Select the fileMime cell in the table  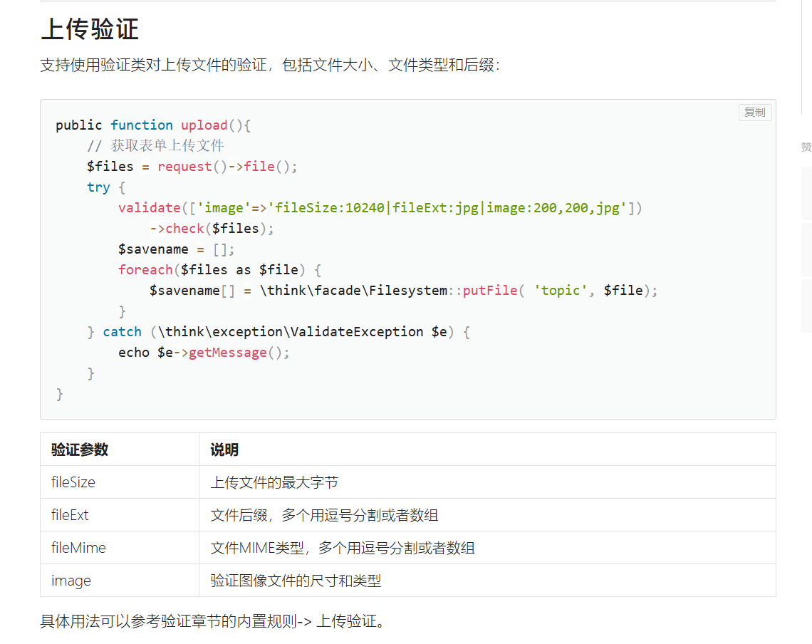(78, 548)
